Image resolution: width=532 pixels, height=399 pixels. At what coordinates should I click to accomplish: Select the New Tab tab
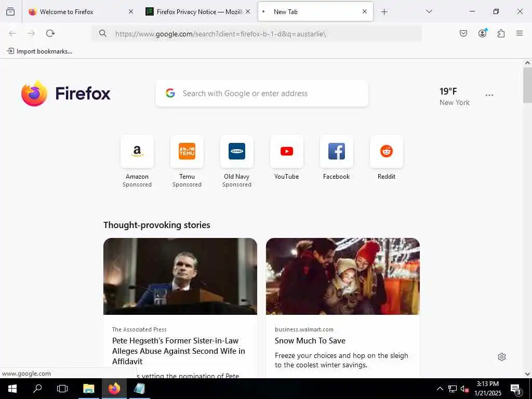pos(315,12)
